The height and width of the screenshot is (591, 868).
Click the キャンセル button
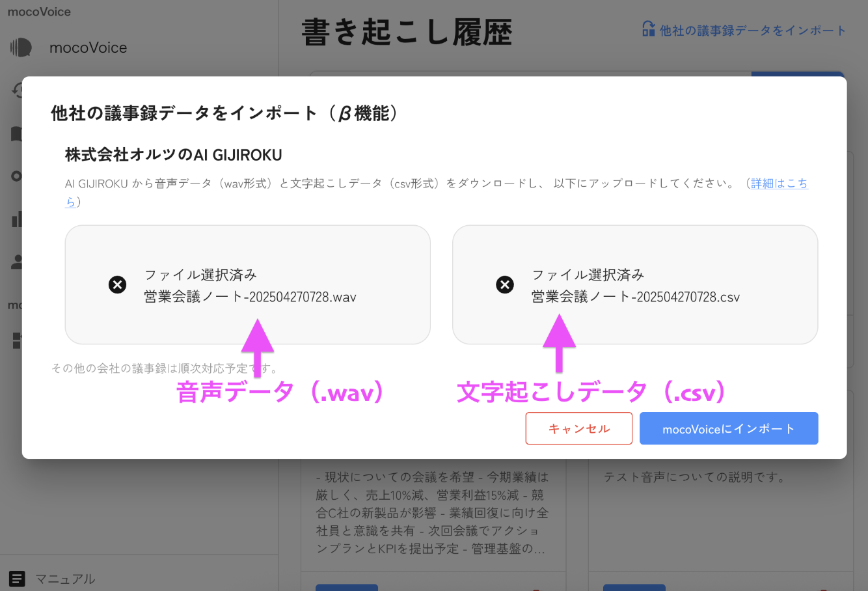coord(579,428)
